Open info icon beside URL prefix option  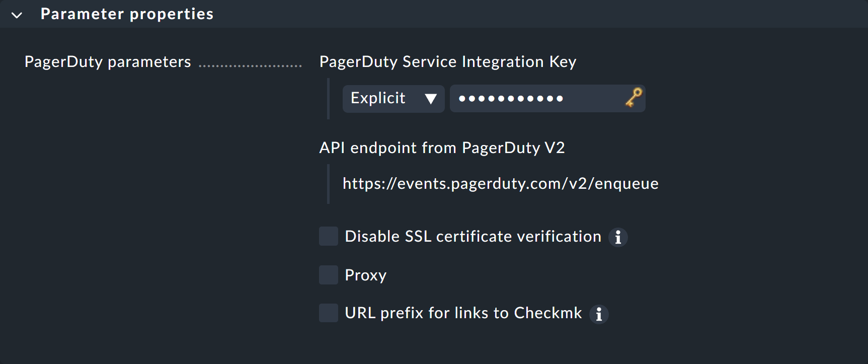pos(599,314)
